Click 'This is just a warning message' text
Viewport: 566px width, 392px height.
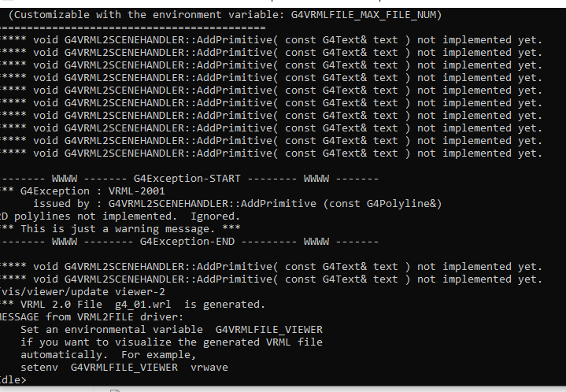[x=114, y=229]
